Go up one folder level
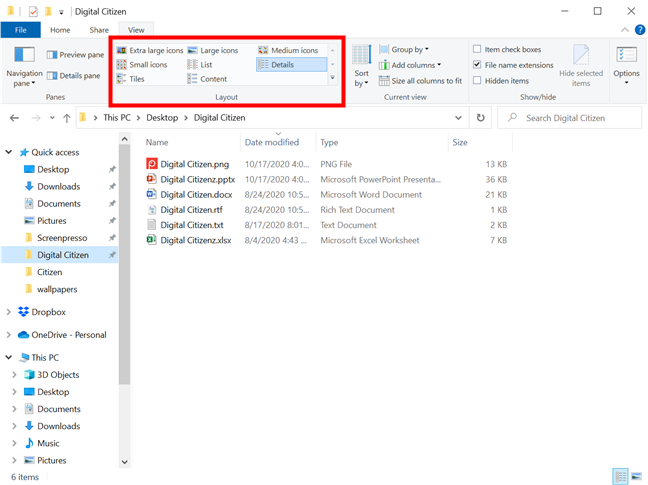The width and height of the screenshot is (648, 485). coord(67,118)
